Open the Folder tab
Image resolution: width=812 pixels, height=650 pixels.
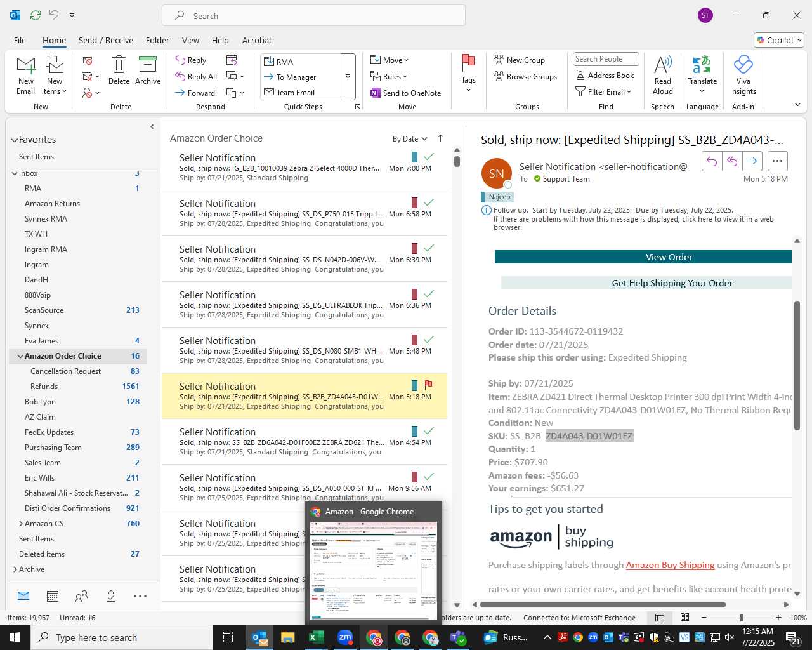[x=157, y=40]
